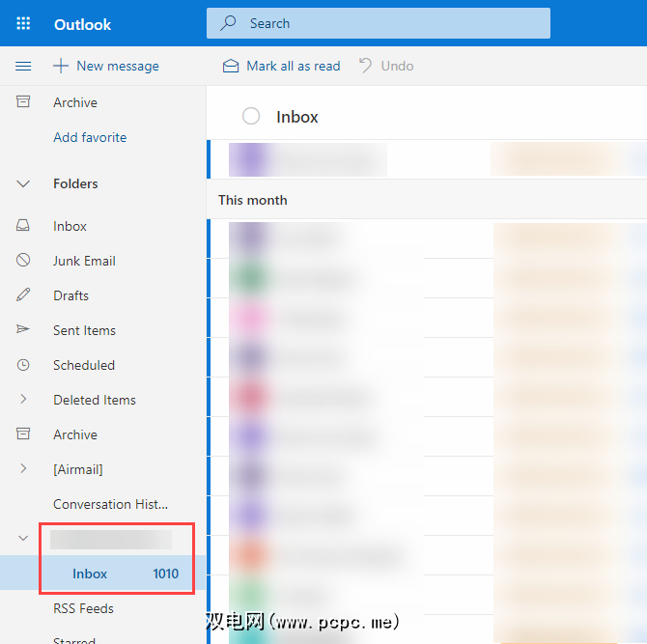Open the app launcher grid icon
Screen dimensions: 647x644
click(23, 23)
